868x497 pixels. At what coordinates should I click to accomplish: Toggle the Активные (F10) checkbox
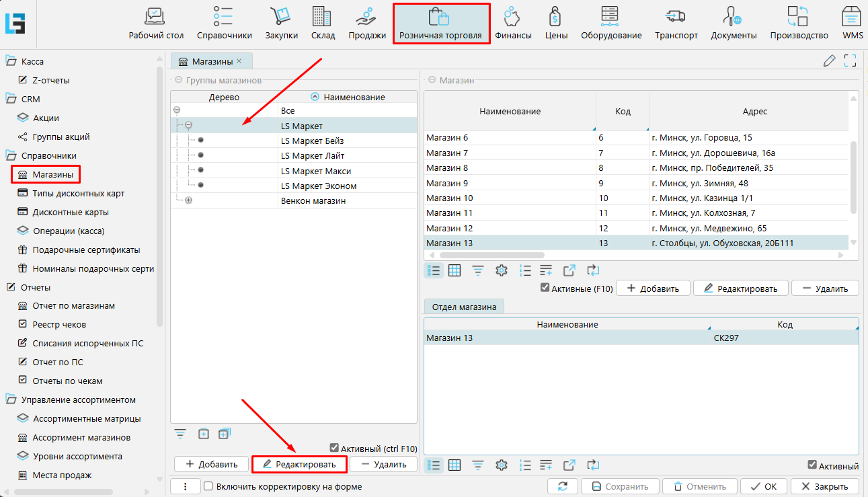[545, 289]
